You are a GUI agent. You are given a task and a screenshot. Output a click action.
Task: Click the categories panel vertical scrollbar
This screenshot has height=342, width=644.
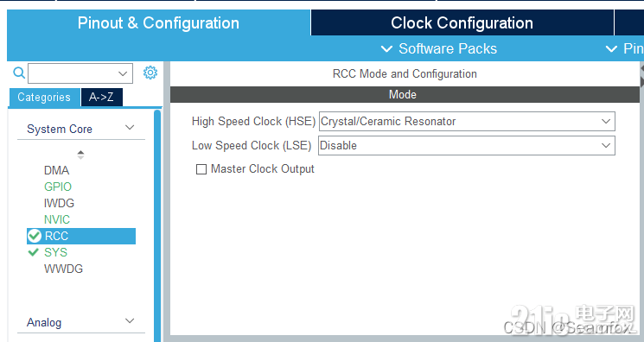pyautogui.click(x=157, y=225)
